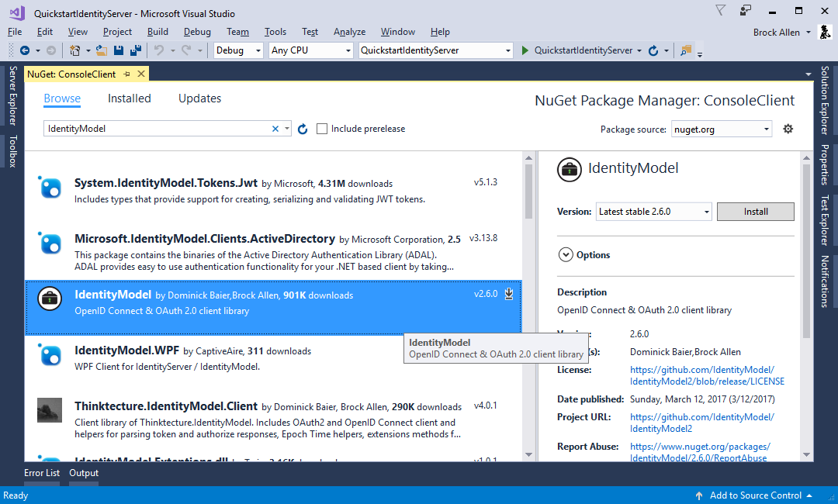Open the Project menu

click(x=117, y=32)
